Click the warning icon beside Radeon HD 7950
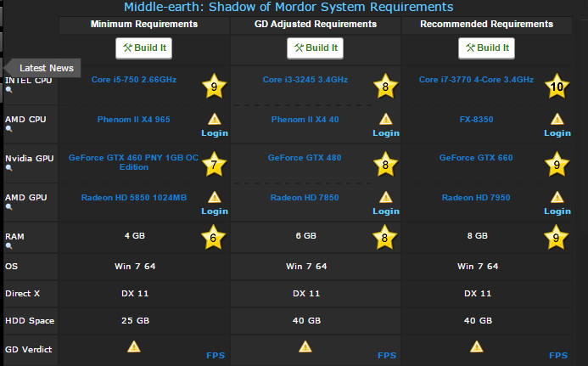 (x=557, y=198)
